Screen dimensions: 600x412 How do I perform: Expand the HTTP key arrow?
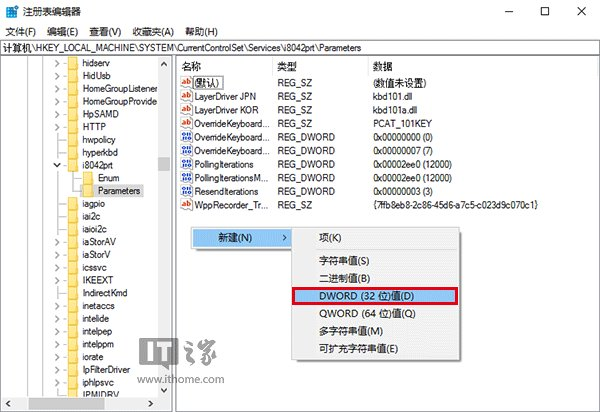59,127
